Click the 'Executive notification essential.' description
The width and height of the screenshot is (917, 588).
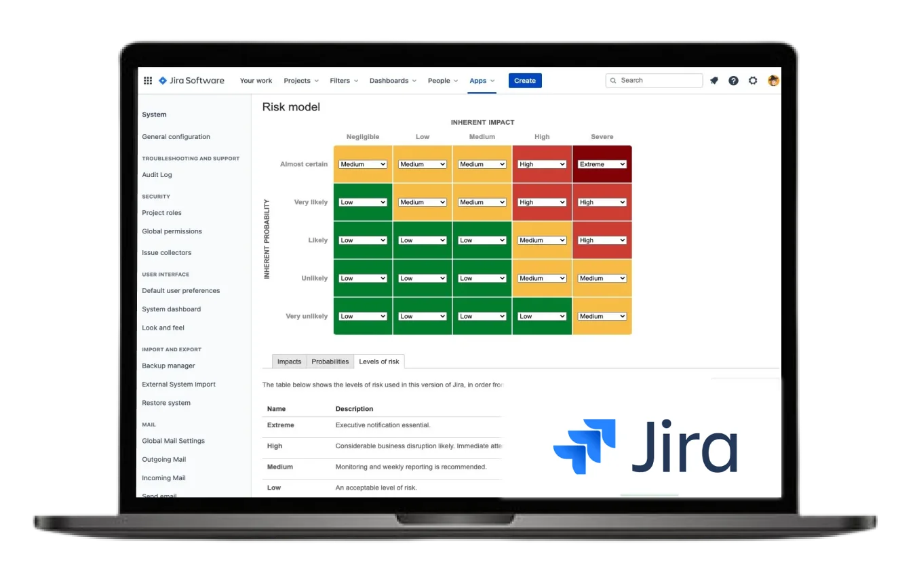point(383,425)
